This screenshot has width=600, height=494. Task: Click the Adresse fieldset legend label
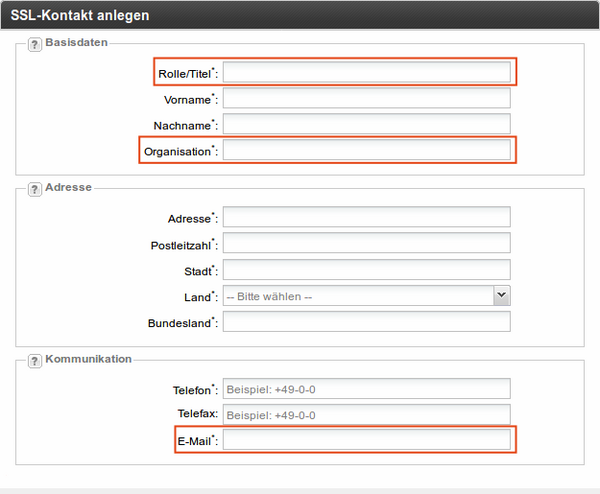click(x=68, y=187)
